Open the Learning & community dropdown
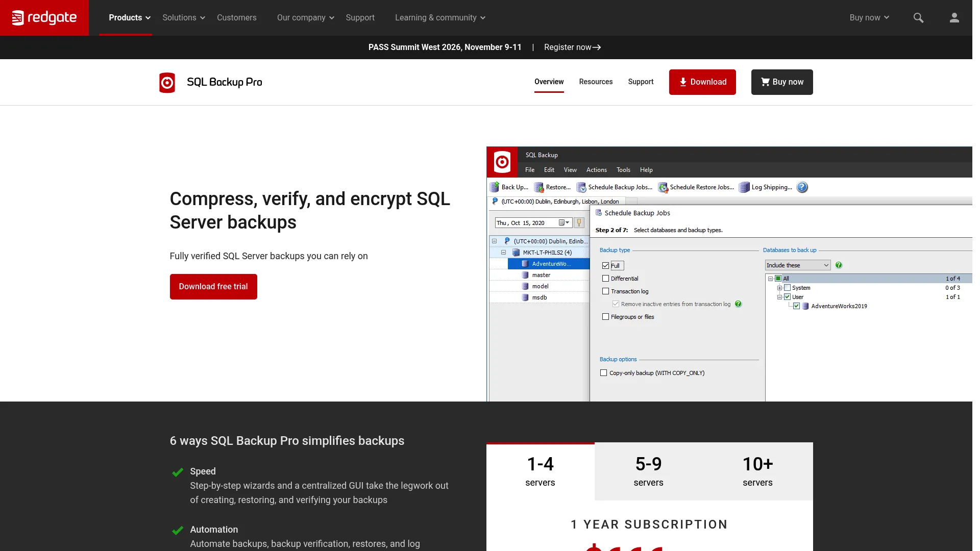 tap(440, 18)
